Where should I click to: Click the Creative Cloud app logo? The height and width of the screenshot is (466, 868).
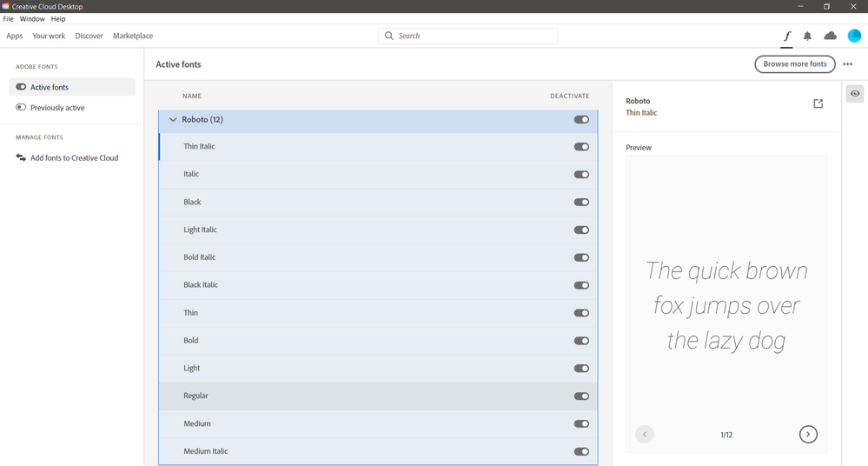[x=5, y=6]
